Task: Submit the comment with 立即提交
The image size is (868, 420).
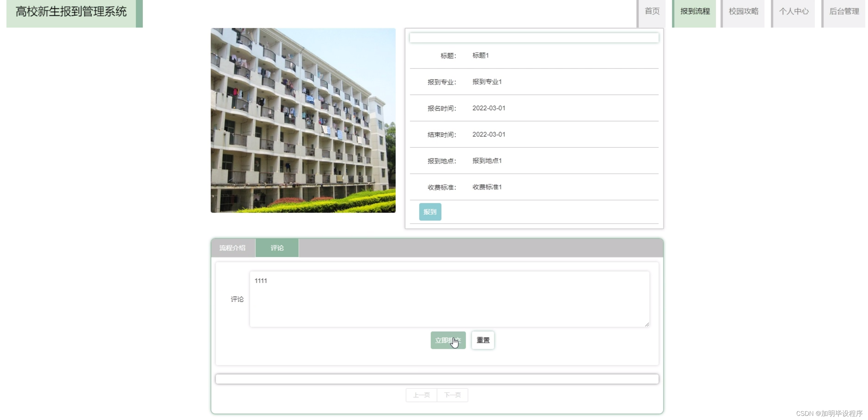Action: click(x=448, y=340)
